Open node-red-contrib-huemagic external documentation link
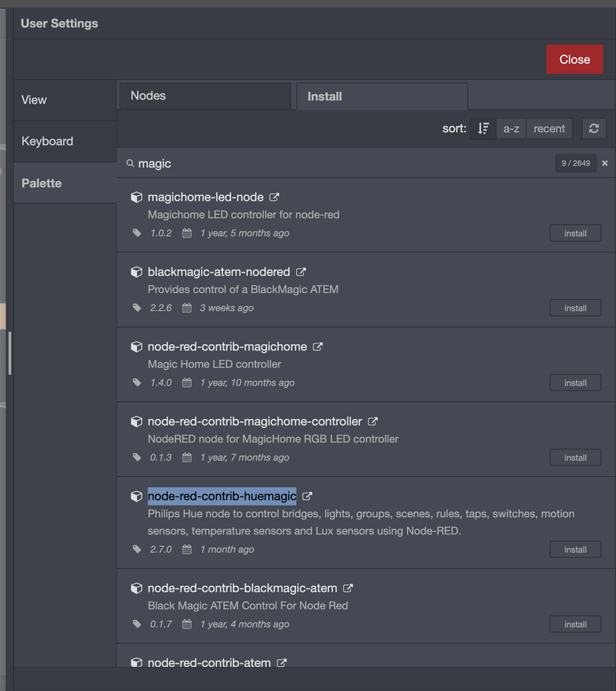 (x=307, y=496)
